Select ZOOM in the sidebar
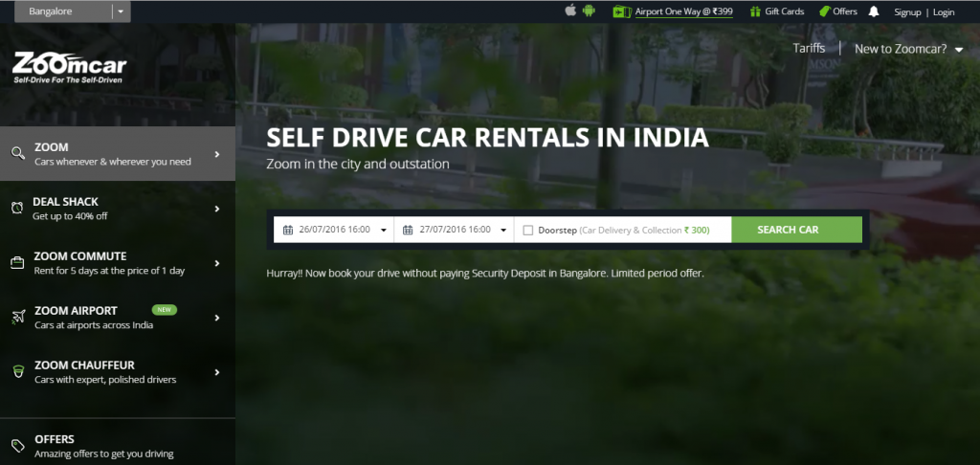This screenshot has width=980, height=465. click(118, 154)
